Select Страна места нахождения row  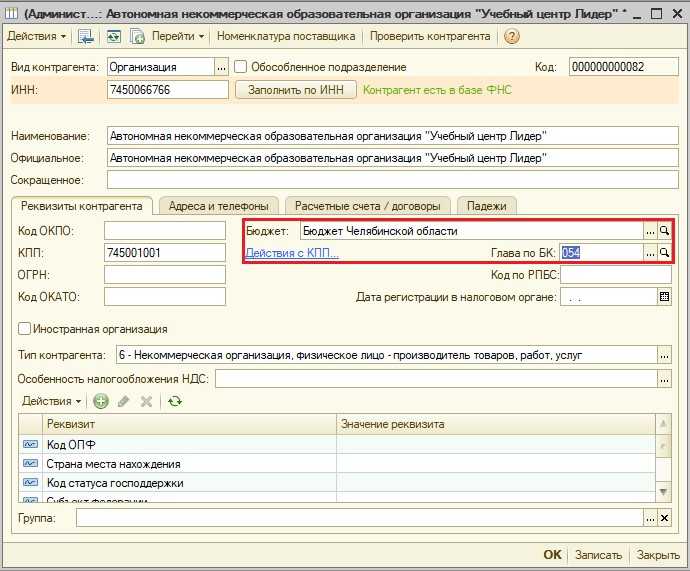pos(337,464)
